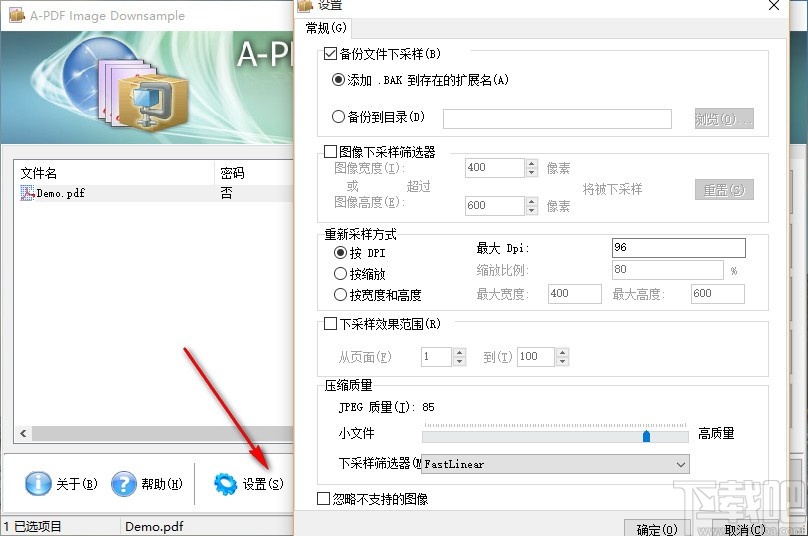
Task: Decrease 到(T) page spinner value
Action: click(563, 361)
